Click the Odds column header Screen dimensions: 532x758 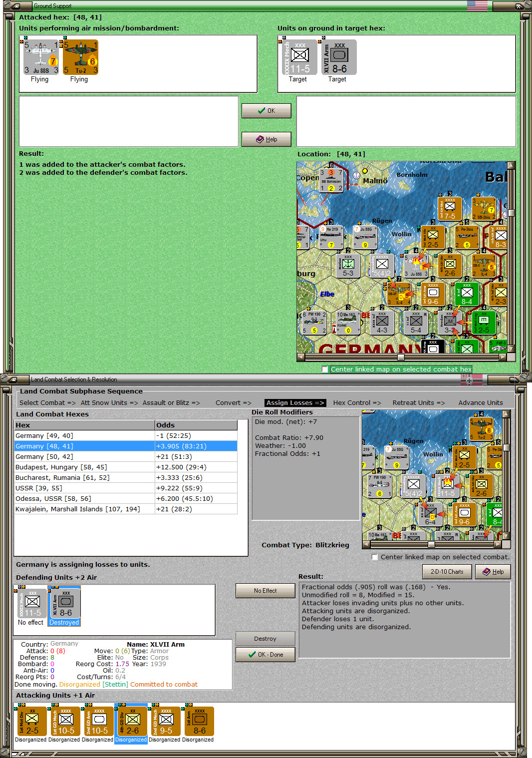tap(196, 425)
